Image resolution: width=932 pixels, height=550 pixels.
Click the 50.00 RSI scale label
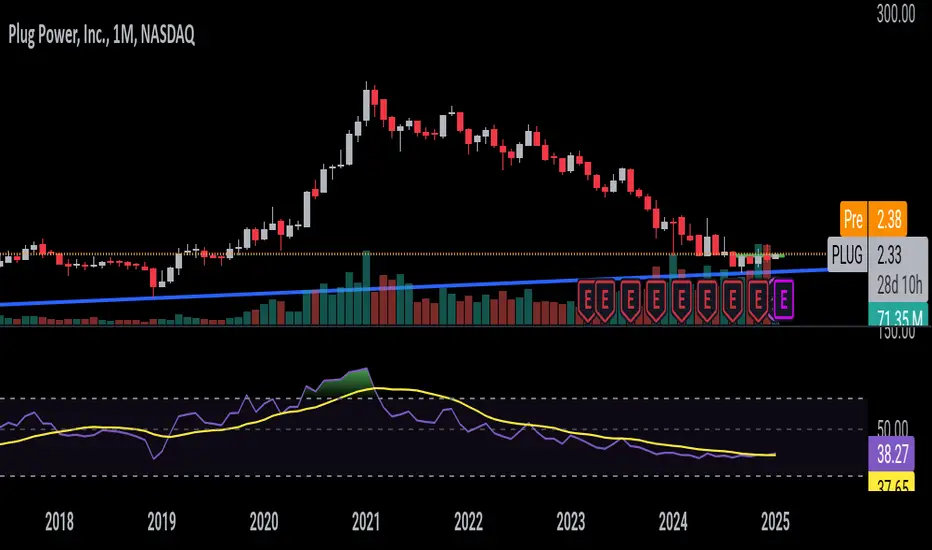[x=892, y=427]
